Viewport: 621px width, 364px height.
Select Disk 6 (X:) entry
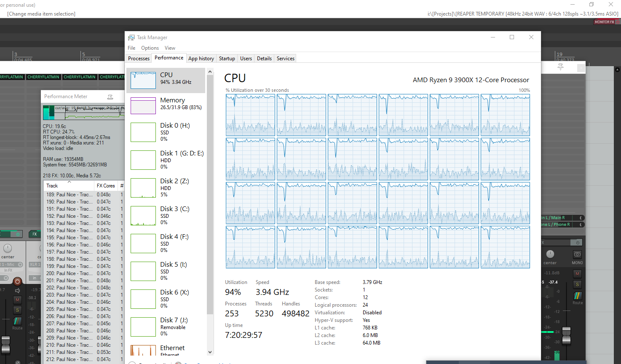[x=166, y=299]
